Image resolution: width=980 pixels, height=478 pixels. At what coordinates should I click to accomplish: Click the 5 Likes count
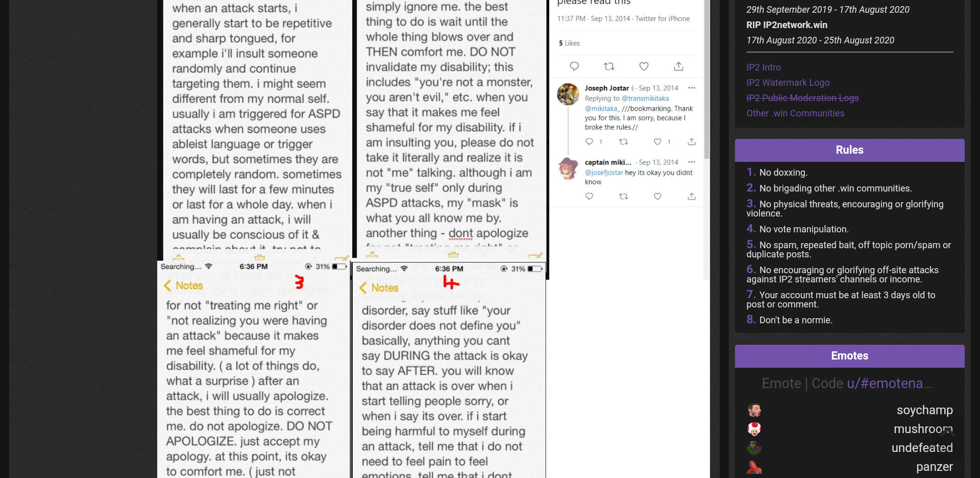569,43
